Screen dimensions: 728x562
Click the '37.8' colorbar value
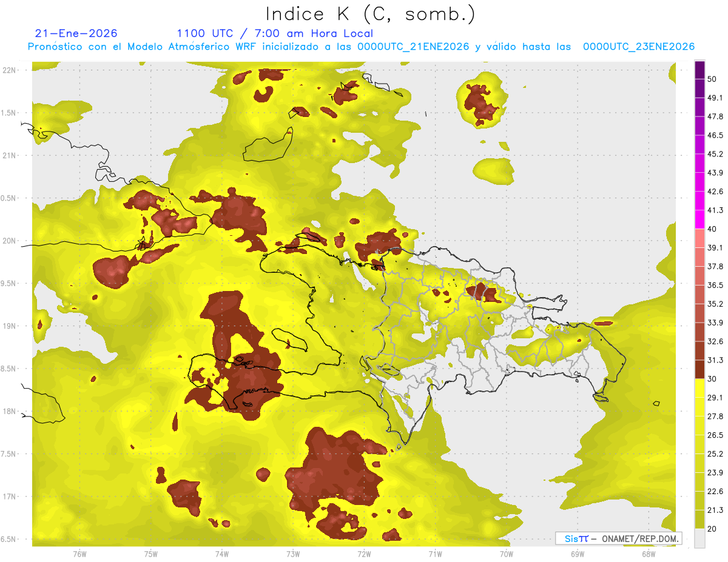[715, 266]
